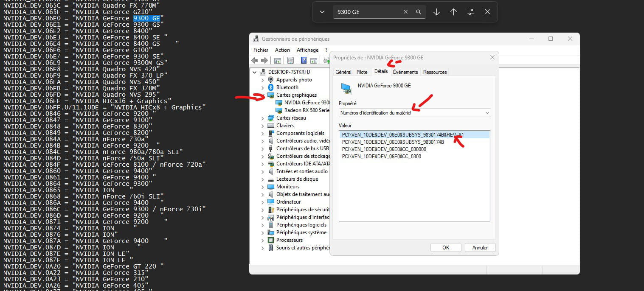This screenshot has width=644, height=291.
Task: Open the Propriété dropdown list
Action: (415, 113)
